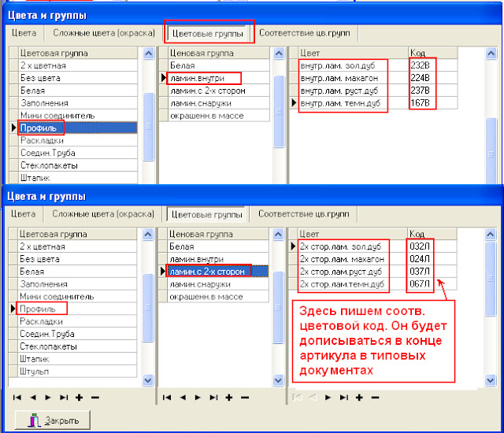Click code cell 037Л
Image resolution: width=504 pixels, height=433 pixels.
432,272
